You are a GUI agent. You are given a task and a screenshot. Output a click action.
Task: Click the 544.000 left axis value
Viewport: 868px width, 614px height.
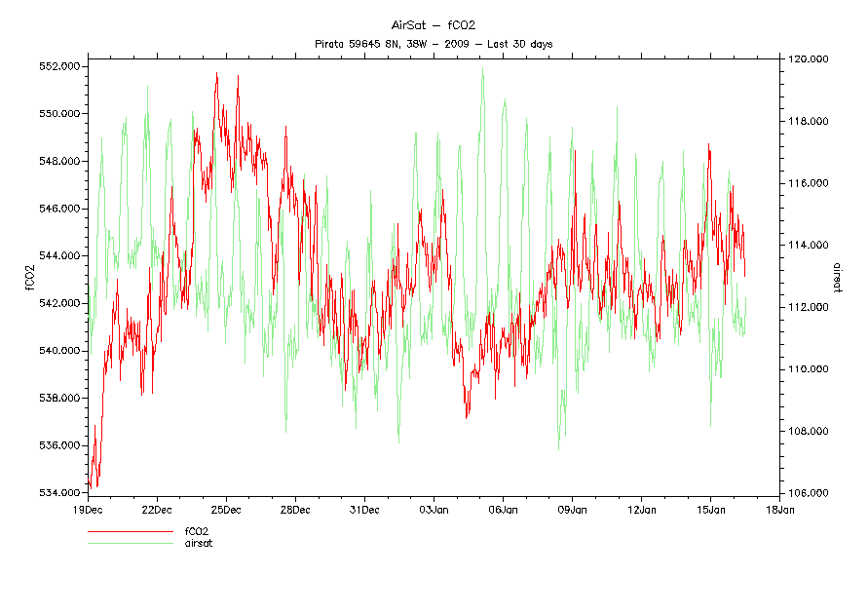(58, 255)
